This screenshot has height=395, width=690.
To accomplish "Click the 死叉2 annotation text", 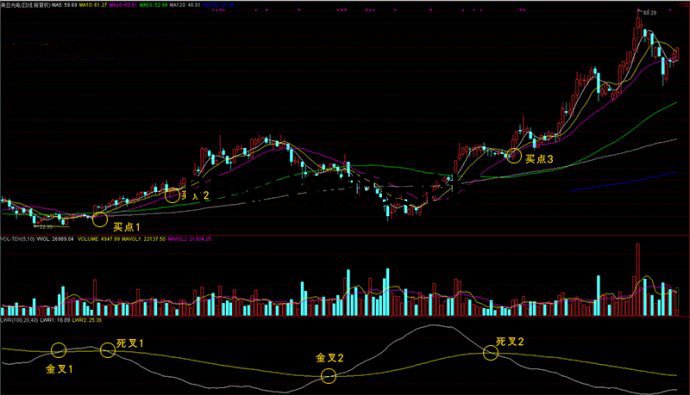I will coord(510,342).
